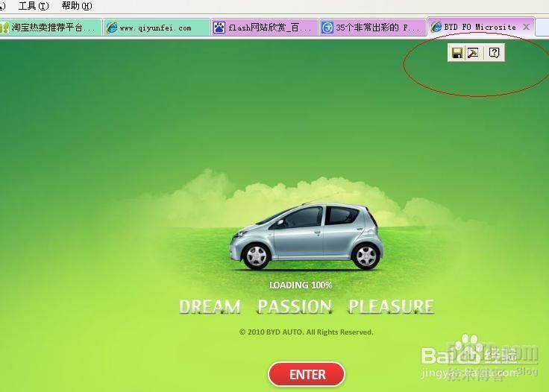
Task: Click the hammer tool icon in floating toolbar
Action: click(x=473, y=53)
